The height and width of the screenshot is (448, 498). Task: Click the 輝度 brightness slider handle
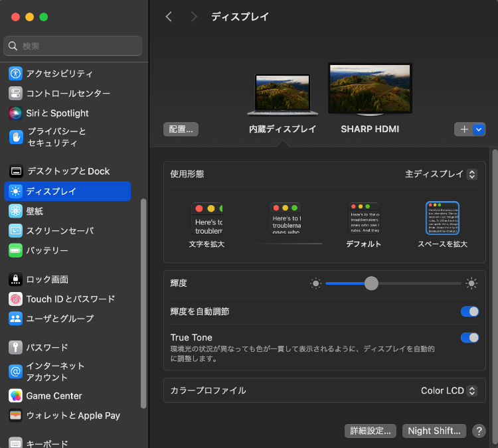(x=371, y=283)
